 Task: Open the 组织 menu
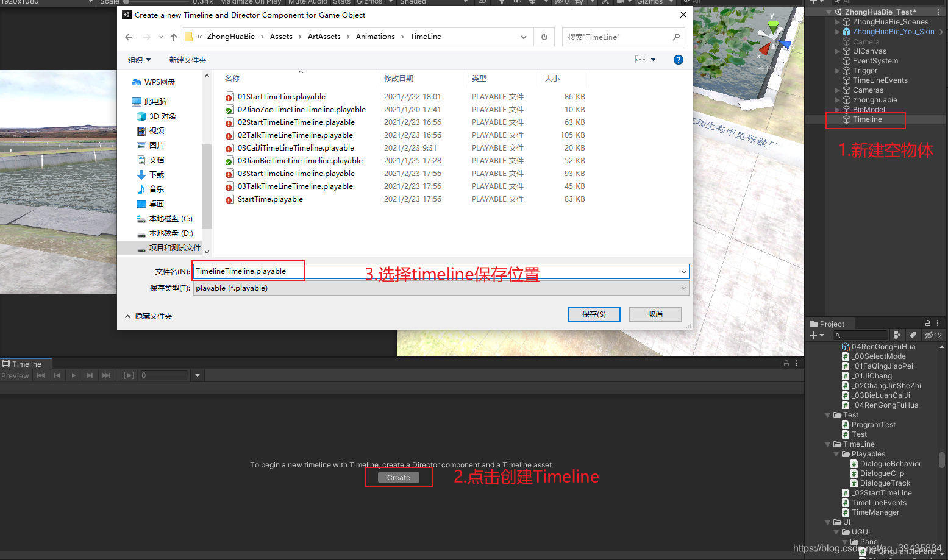point(139,60)
